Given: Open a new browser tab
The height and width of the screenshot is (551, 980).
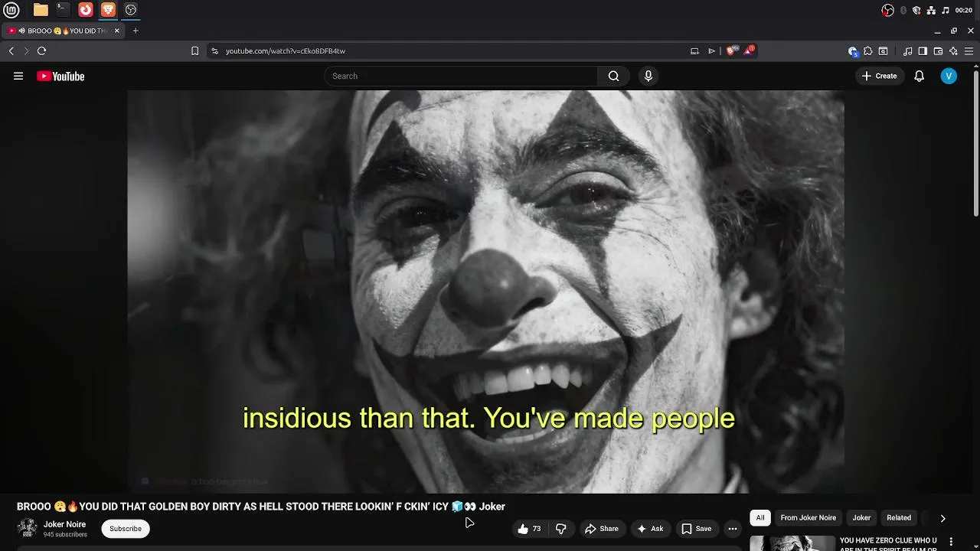Looking at the screenshot, I should pyautogui.click(x=136, y=31).
